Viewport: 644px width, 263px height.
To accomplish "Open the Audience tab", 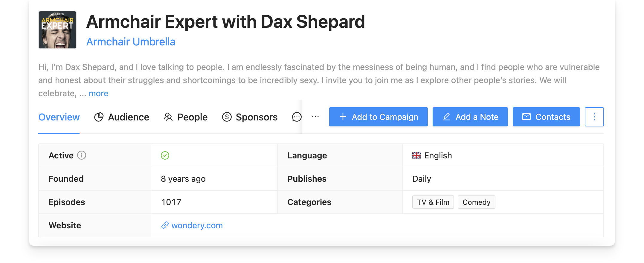I will tap(128, 117).
